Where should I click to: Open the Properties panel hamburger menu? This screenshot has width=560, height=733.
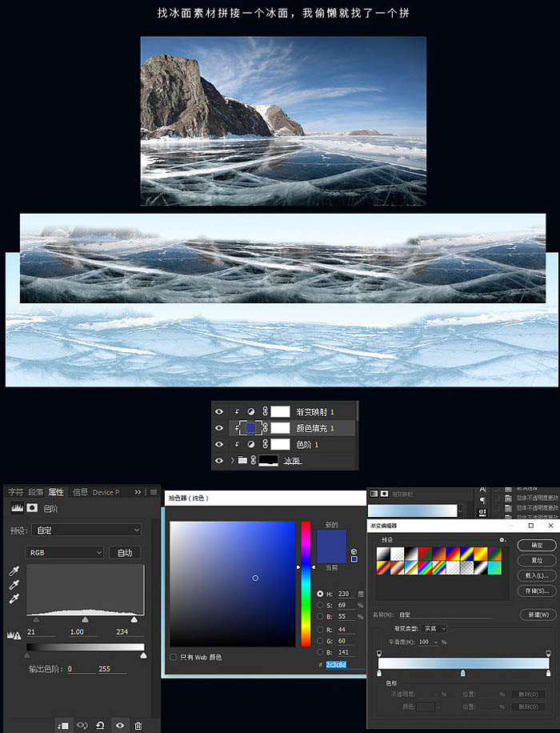click(x=154, y=492)
